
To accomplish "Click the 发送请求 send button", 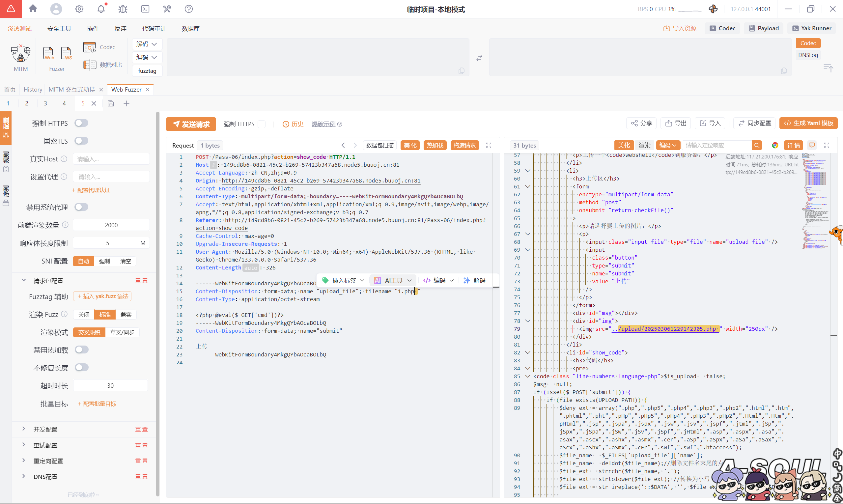I will (x=191, y=124).
